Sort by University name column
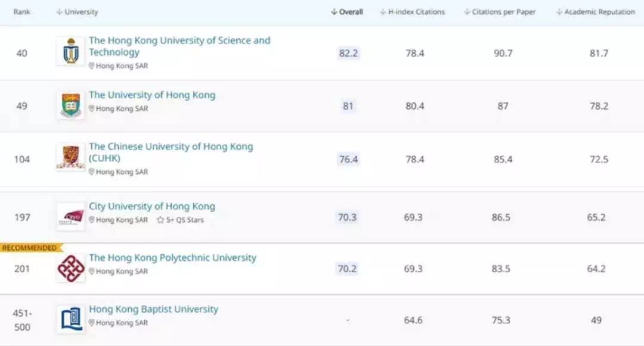This screenshot has width=644, height=346. pyautogui.click(x=77, y=12)
